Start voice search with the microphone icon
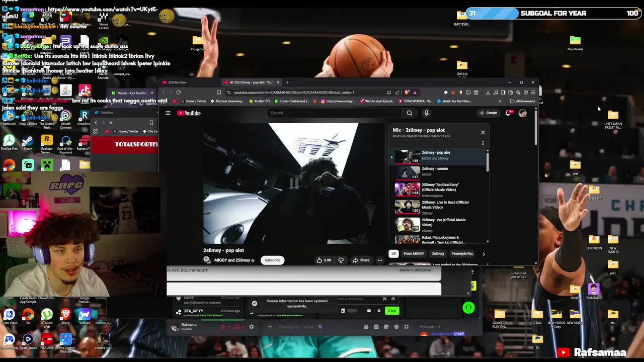 coord(426,113)
